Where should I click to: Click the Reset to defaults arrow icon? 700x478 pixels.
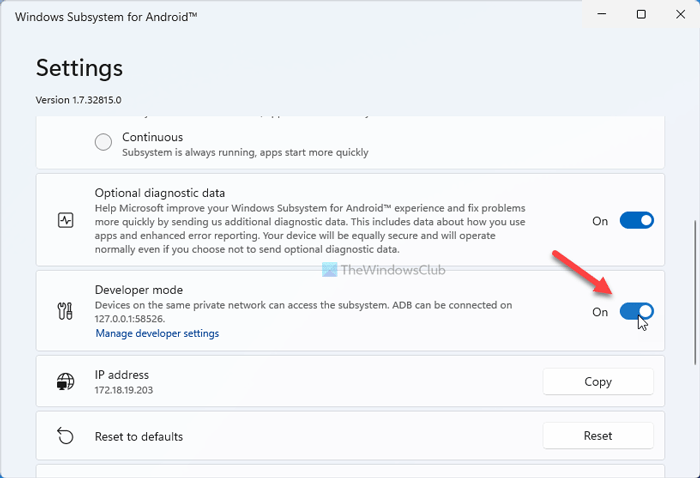66,436
